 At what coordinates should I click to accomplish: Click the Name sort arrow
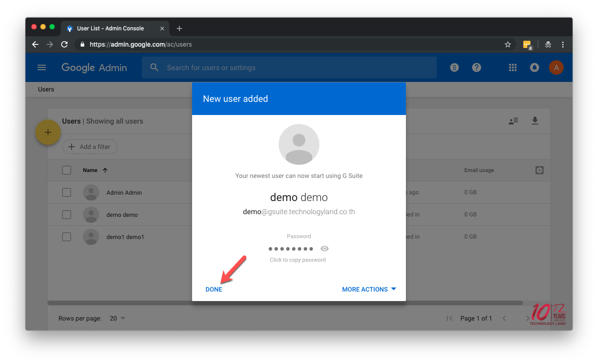(105, 170)
